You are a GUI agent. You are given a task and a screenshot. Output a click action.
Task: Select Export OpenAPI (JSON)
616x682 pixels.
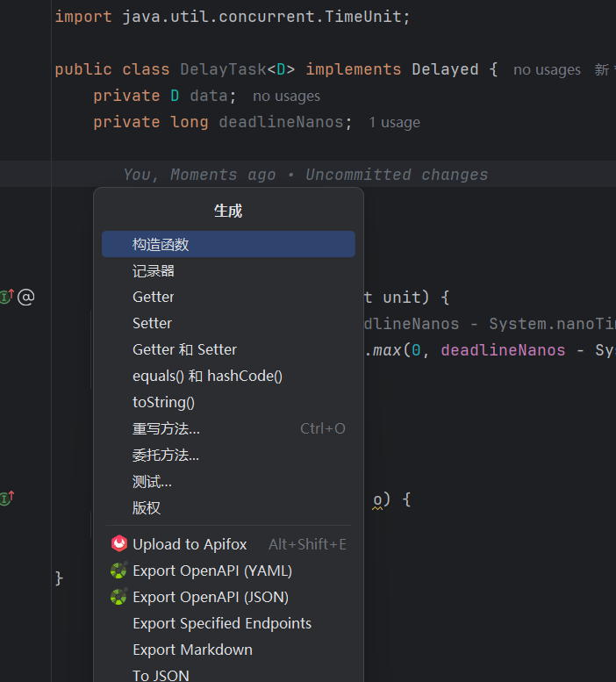[x=228, y=597]
